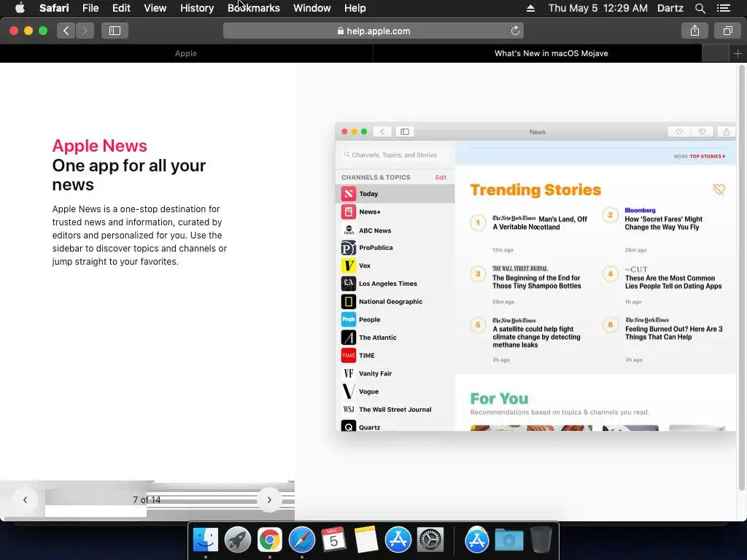Image resolution: width=747 pixels, height=560 pixels.
Task: Open the Bookmarks menu
Action: [253, 8]
